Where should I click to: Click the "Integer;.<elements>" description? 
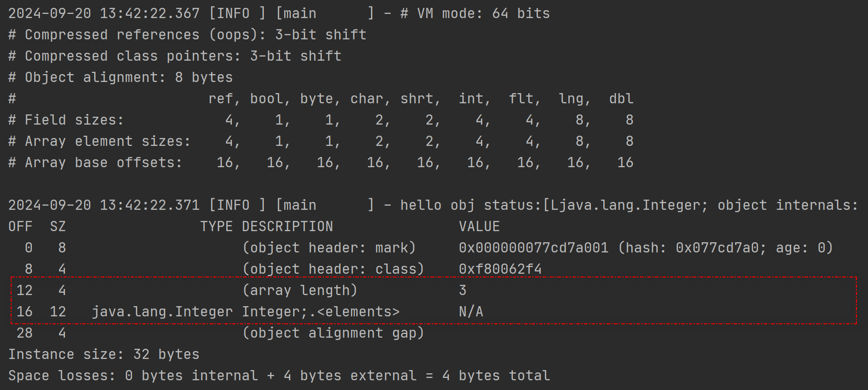coord(320,312)
